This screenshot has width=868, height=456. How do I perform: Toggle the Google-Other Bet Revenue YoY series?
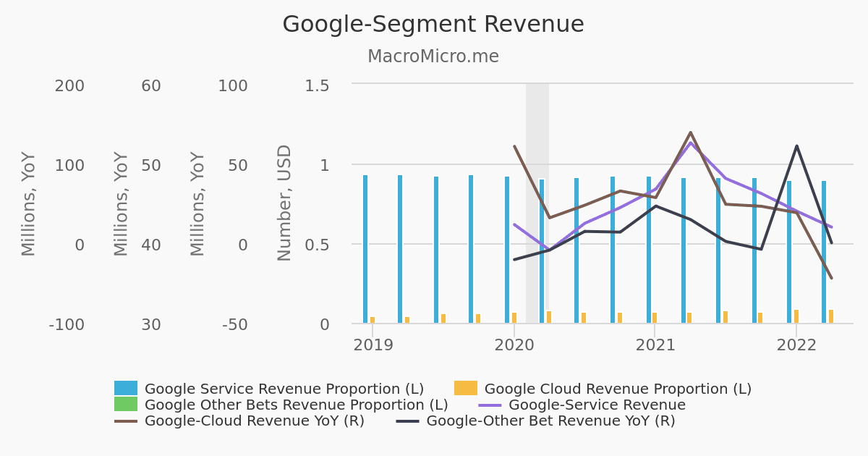(x=550, y=420)
